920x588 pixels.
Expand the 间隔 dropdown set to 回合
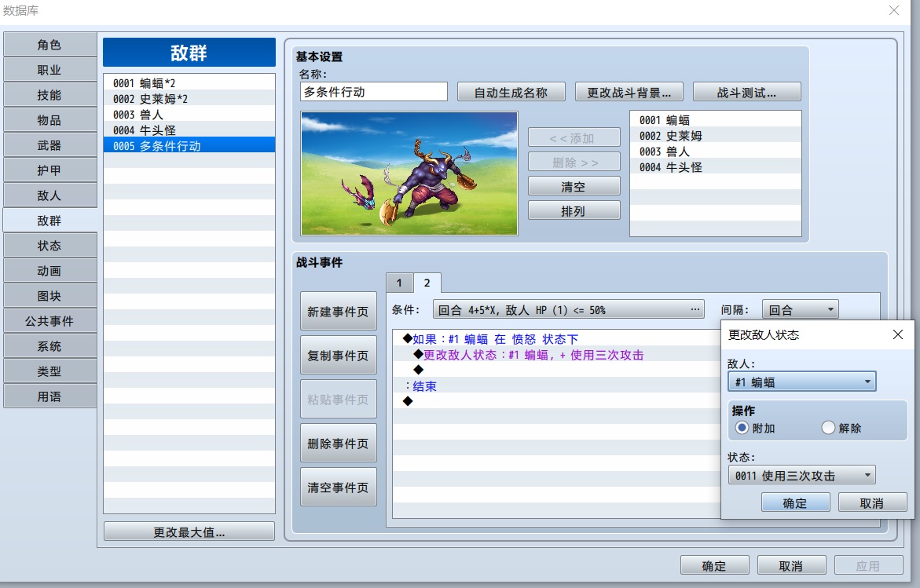tap(801, 309)
